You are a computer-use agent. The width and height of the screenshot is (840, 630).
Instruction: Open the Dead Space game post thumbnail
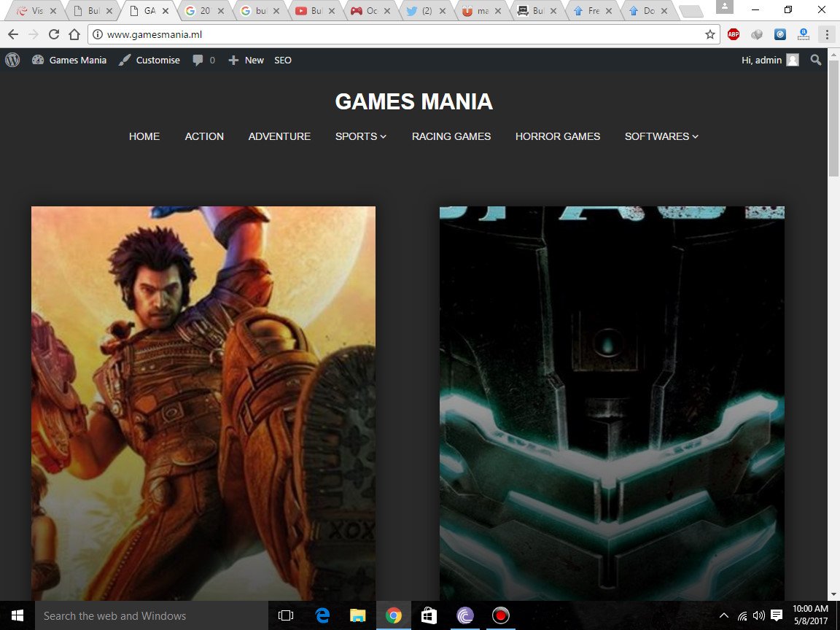pos(612,403)
